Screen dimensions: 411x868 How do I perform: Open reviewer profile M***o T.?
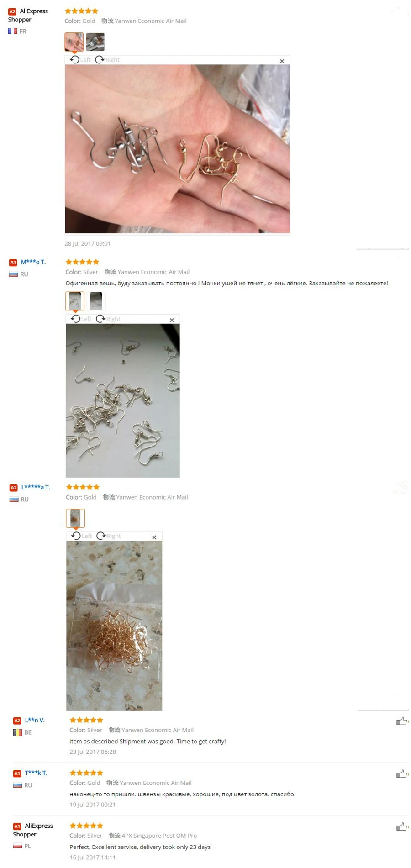click(x=33, y=262)
